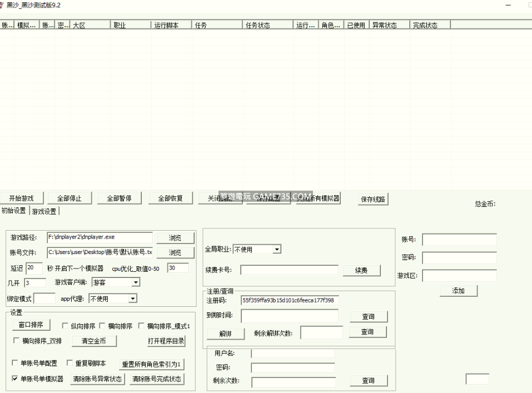Minimize the 黑沙 window
Viewport: 532px width, 393px height.
click(508, 5)
